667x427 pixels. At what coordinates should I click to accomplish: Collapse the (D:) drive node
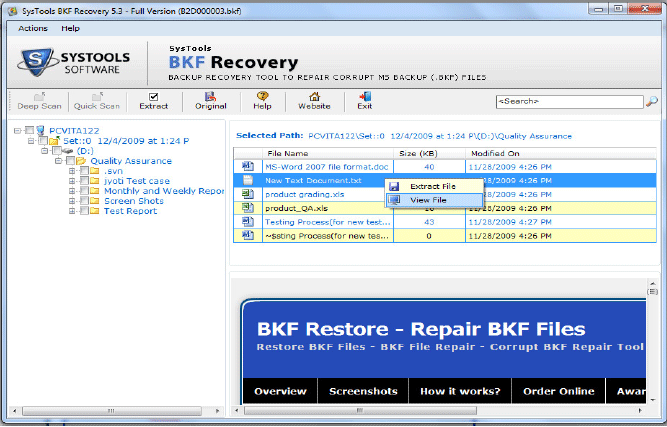(x=45, y=151)
